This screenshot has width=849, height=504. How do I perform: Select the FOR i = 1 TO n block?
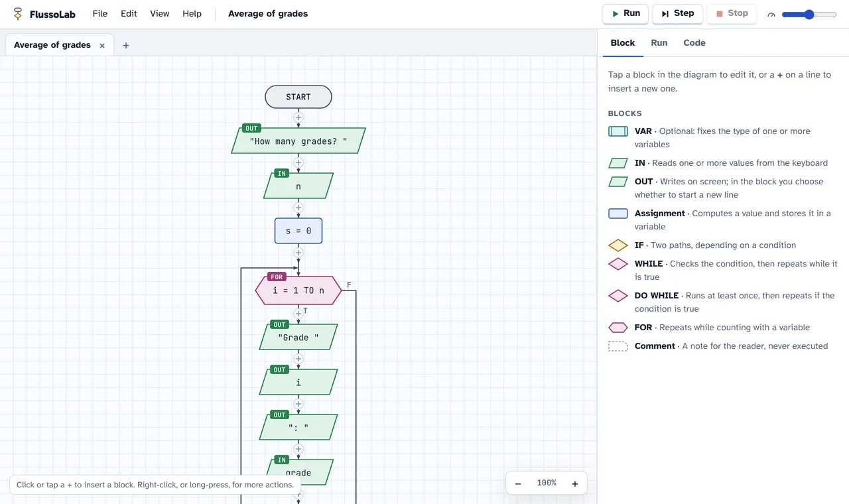pos(298,290)
